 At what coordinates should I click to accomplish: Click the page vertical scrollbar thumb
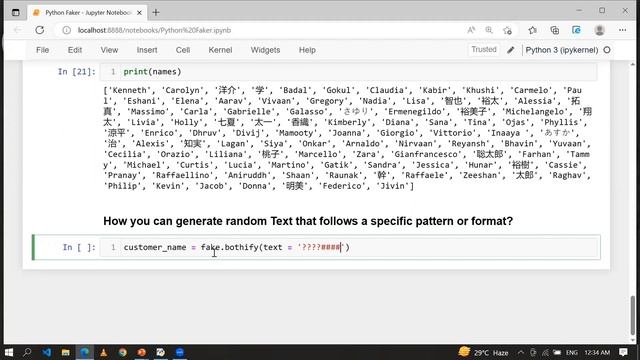point(633,315)
